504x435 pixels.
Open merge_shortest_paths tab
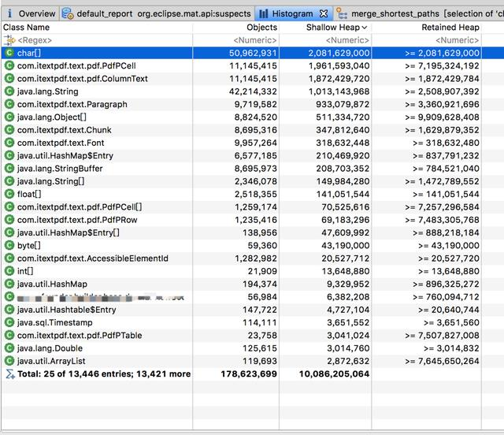coord(418,13)
